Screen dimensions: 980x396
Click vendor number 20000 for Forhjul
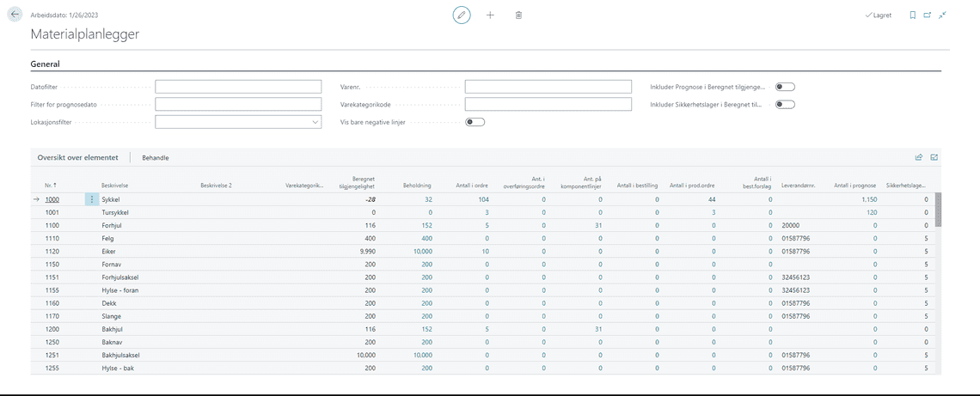point(791,225)
